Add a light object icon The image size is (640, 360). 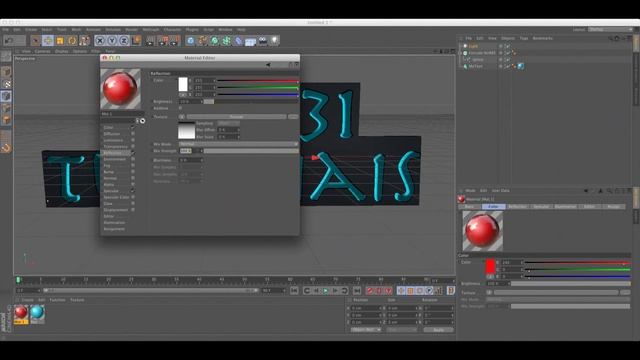point(275,40)
